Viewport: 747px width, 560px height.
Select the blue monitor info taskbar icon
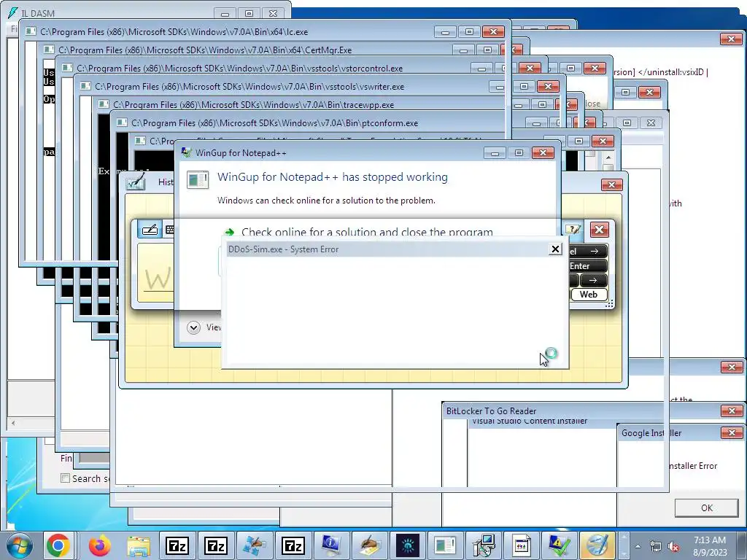tap(330, 545)
